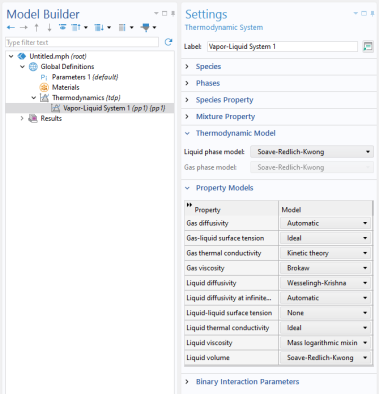Click the back arrow in Model Builder

click(11, 27)
